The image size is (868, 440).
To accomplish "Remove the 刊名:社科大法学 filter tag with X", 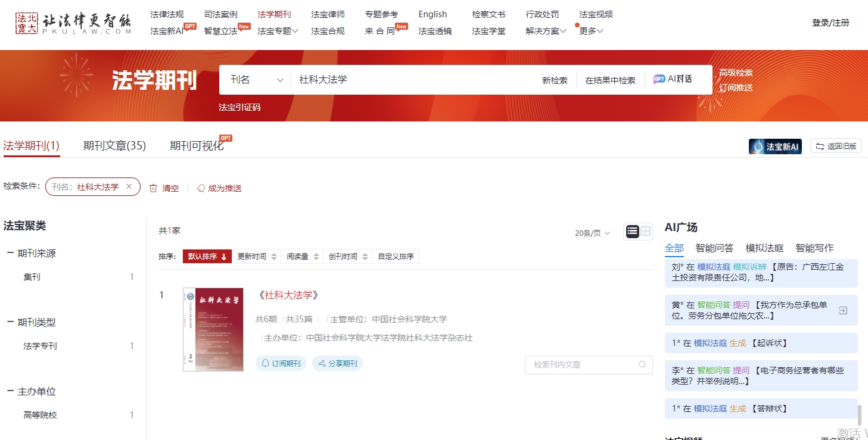I will (129, 187).
